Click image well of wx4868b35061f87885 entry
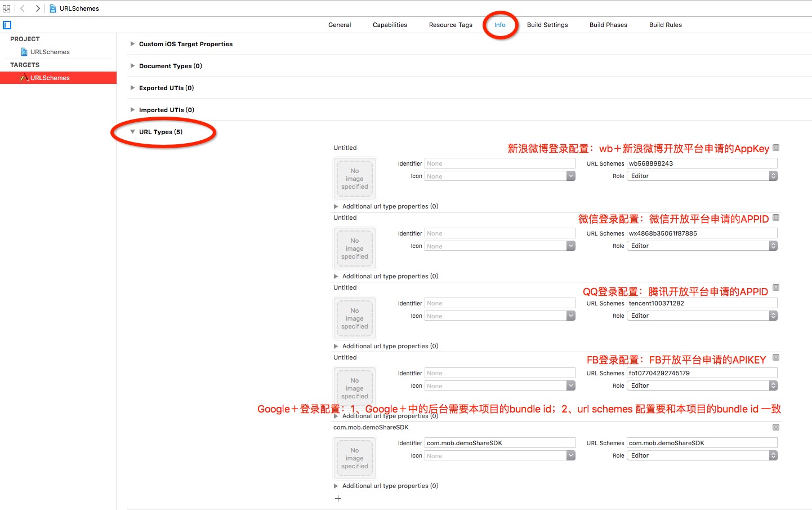The height and width of the screenshot is (510, 812). pos(355,249)
